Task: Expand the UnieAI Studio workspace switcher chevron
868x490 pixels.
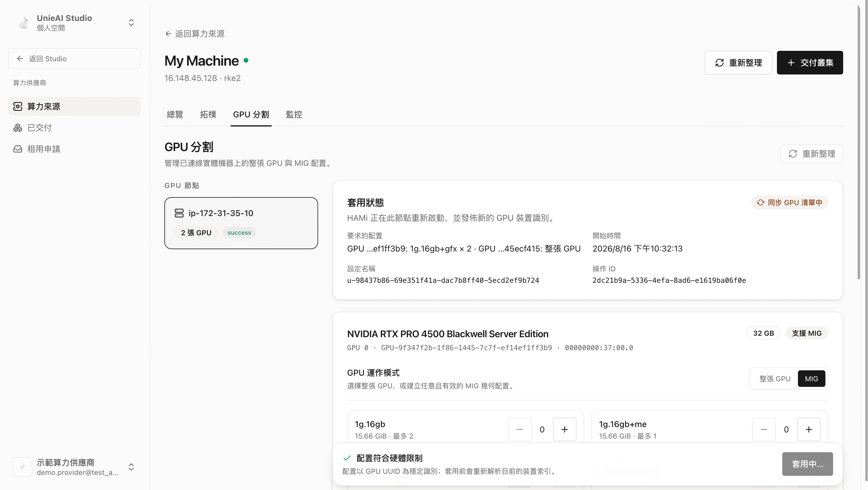Action: [x=131, y=22]
